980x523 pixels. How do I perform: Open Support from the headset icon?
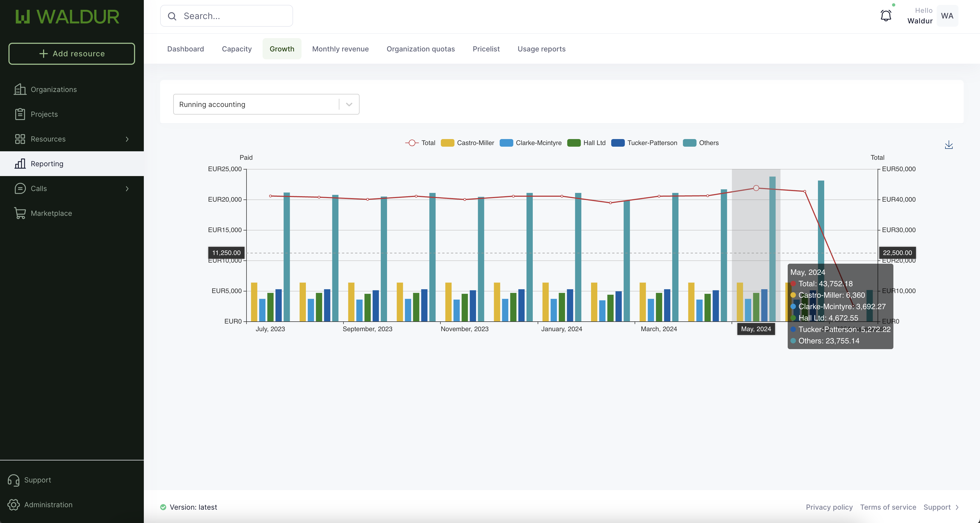click(x=14, y=480)
